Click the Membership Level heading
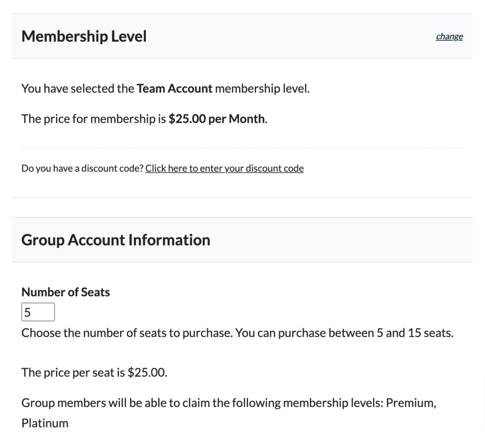This screenshot has width=485, height=448. [83, 36]
